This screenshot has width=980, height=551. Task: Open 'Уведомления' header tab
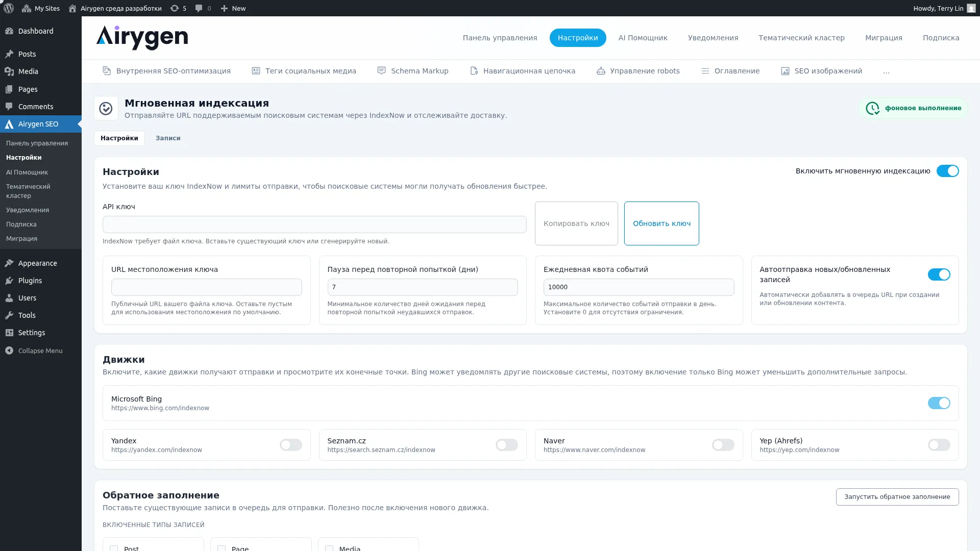coord(713,38)
